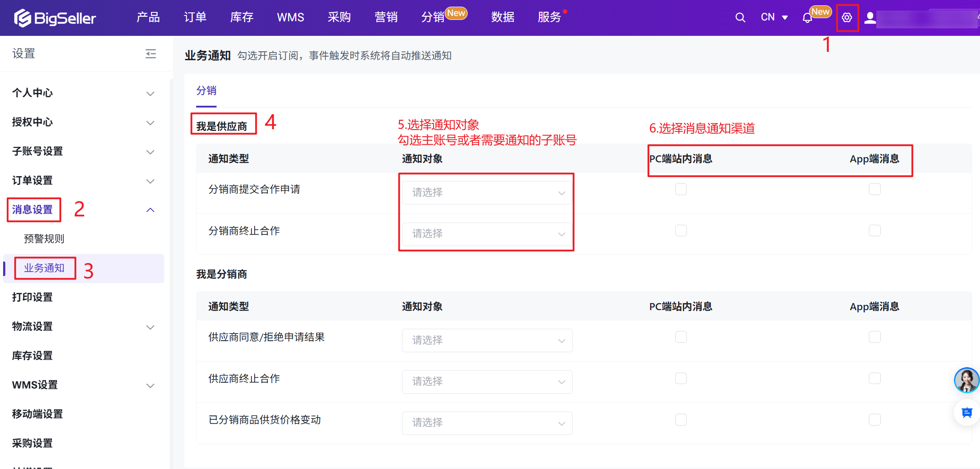Enable App端消息 for 分销商终止合作
This screenshot has width=980, height=469.
[x=874, y=231]
